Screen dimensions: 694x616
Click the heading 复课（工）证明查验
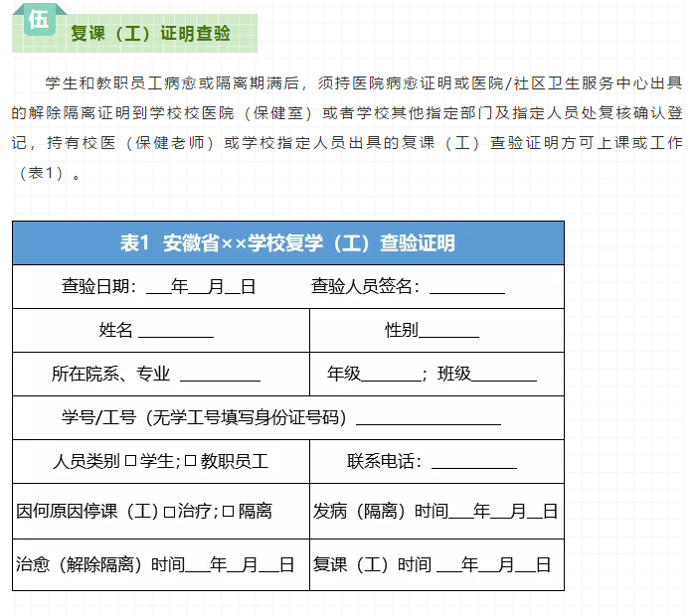151,34
